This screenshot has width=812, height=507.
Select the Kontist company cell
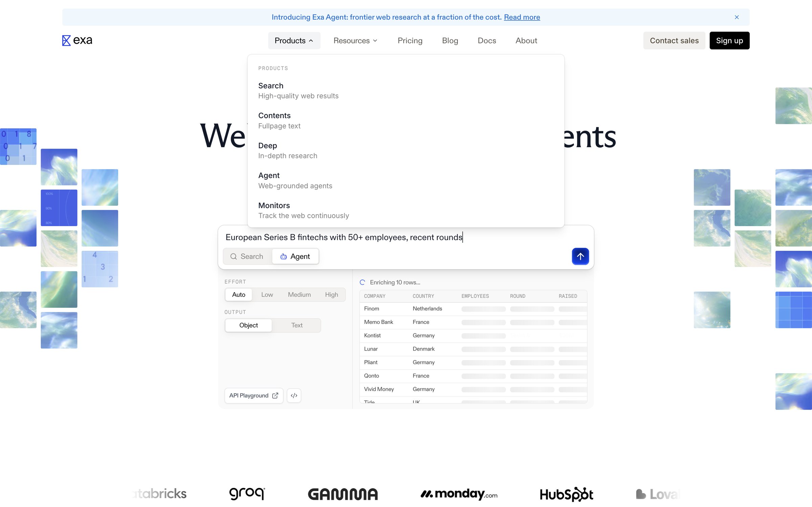tap(372, 335)
